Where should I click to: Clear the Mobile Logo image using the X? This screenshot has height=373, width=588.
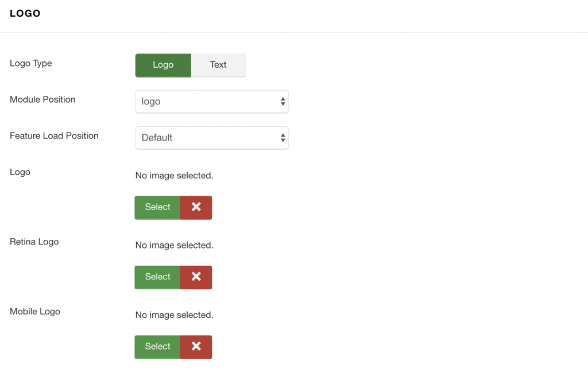point(196,347)
